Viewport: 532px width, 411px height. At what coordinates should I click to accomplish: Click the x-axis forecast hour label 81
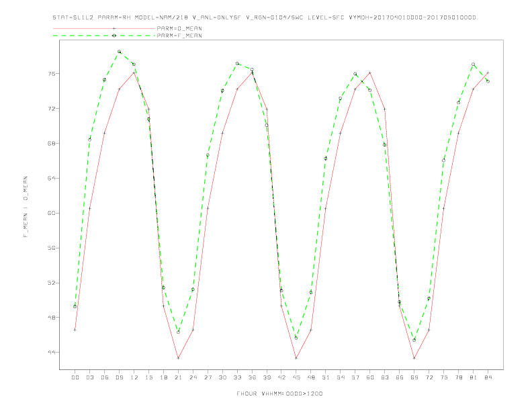tap(474, 377)
